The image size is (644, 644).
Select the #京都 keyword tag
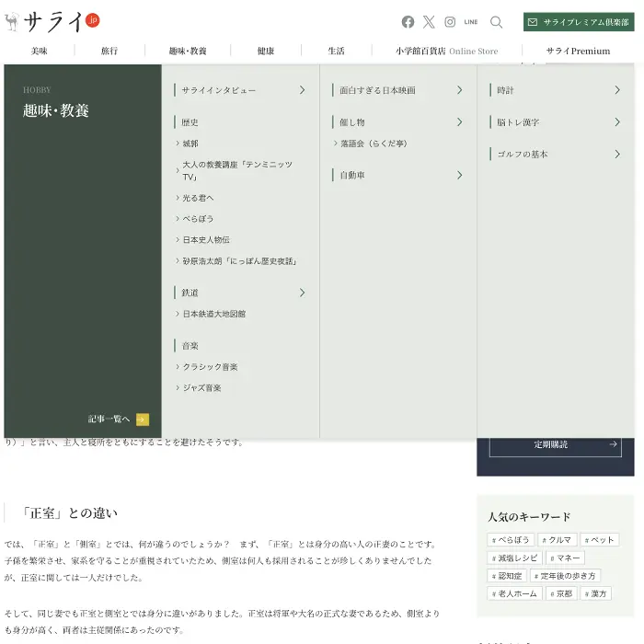(x=561, y=593)
